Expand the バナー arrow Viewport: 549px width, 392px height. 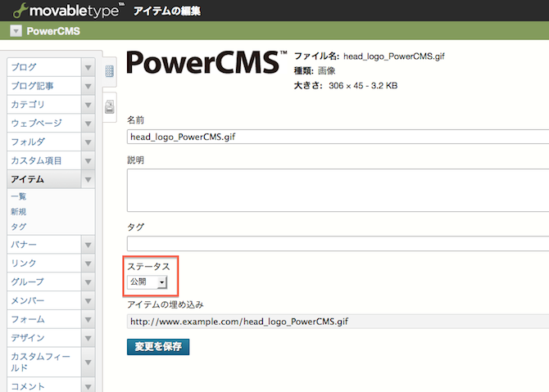tap(88, 245)
